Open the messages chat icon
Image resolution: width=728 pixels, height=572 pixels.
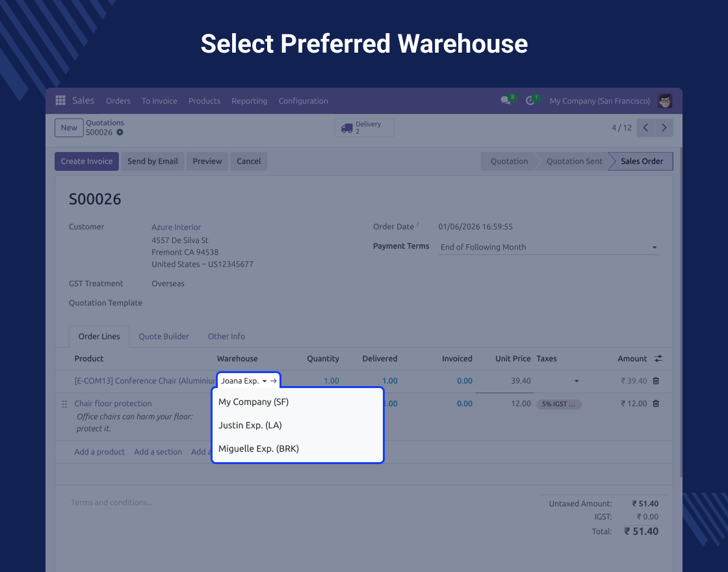[x=506, y=100]
